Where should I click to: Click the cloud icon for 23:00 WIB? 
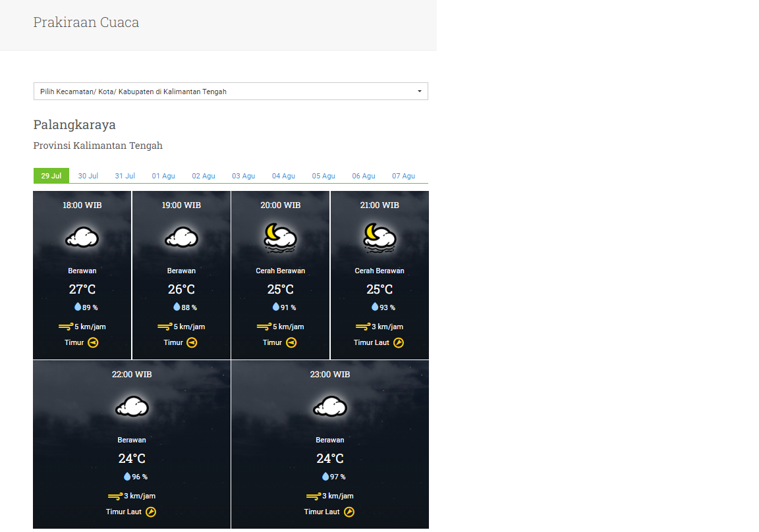pyautogui.click(x=330, y=407)
